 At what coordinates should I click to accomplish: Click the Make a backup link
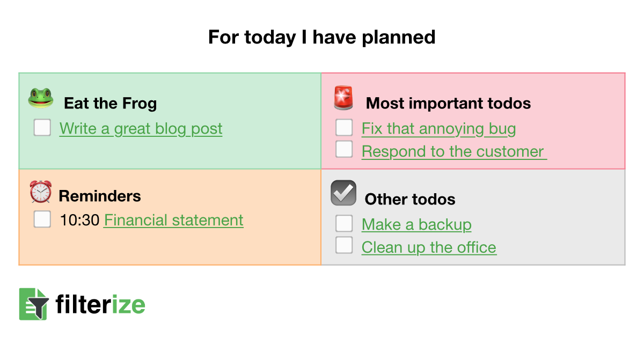click(x=416, y=224)
